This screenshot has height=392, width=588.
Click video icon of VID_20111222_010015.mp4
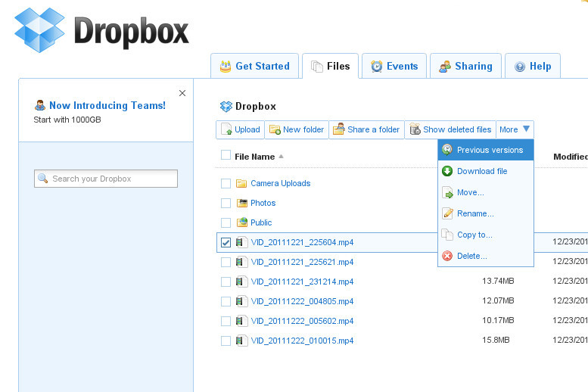242,341
